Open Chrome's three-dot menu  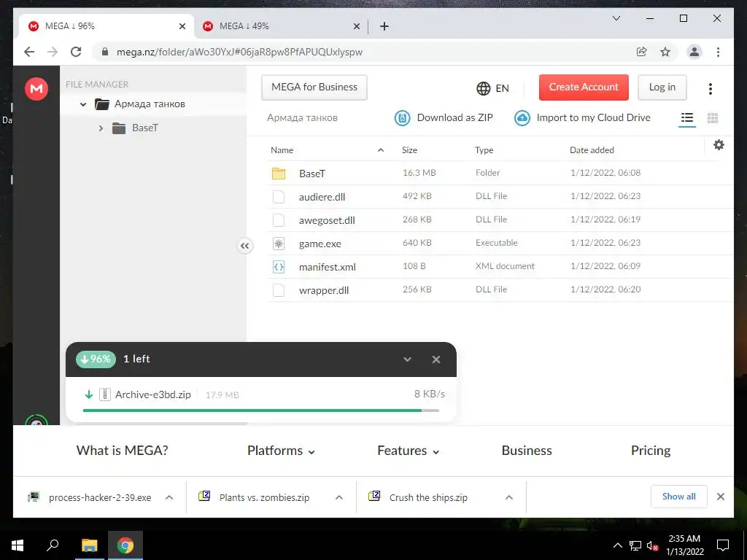(718, 52)
